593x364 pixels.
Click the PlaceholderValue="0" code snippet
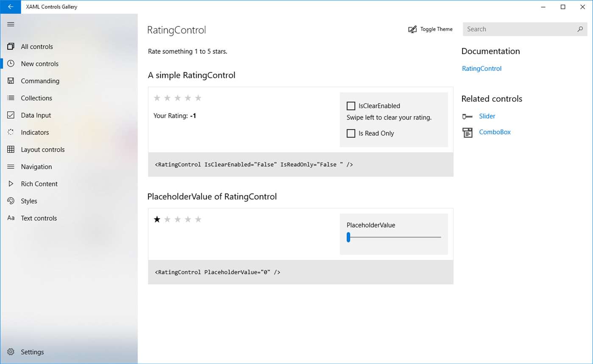click(x=217, y=272)
